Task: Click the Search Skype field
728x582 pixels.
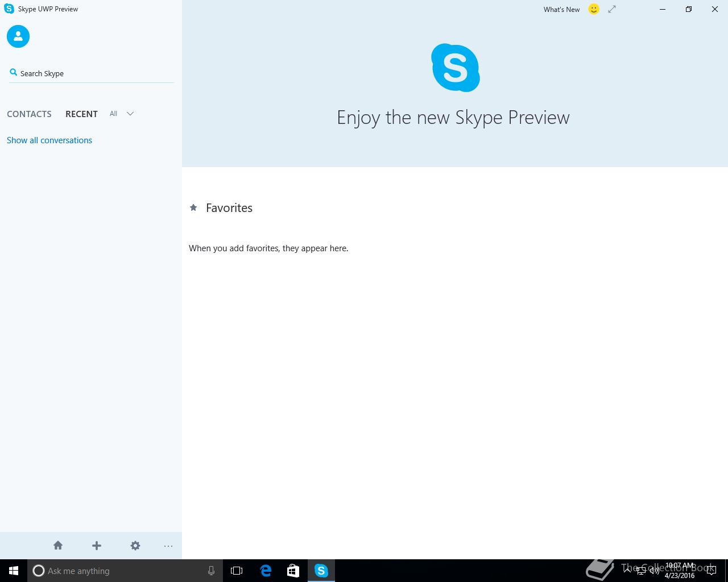Action: pyautogui.click(x=91, y=73)
